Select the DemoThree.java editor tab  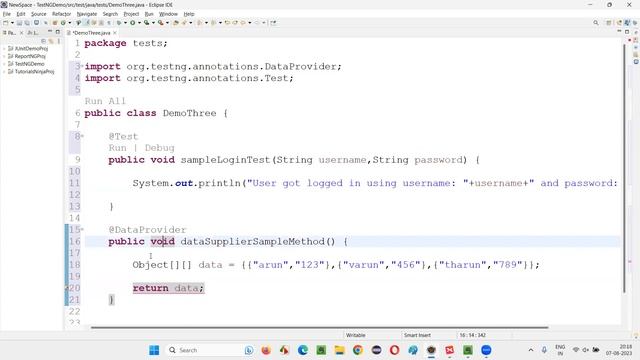pos(91,33)
